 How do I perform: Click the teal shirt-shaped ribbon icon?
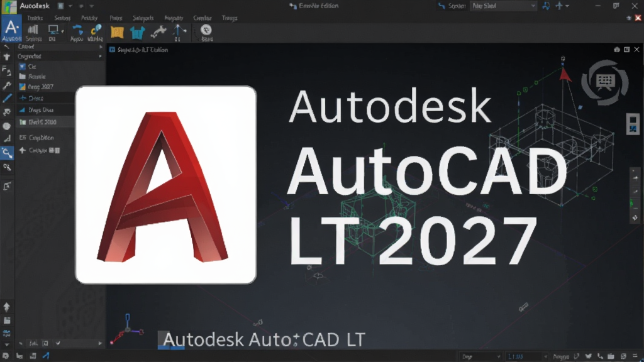(x=137, y=33)
